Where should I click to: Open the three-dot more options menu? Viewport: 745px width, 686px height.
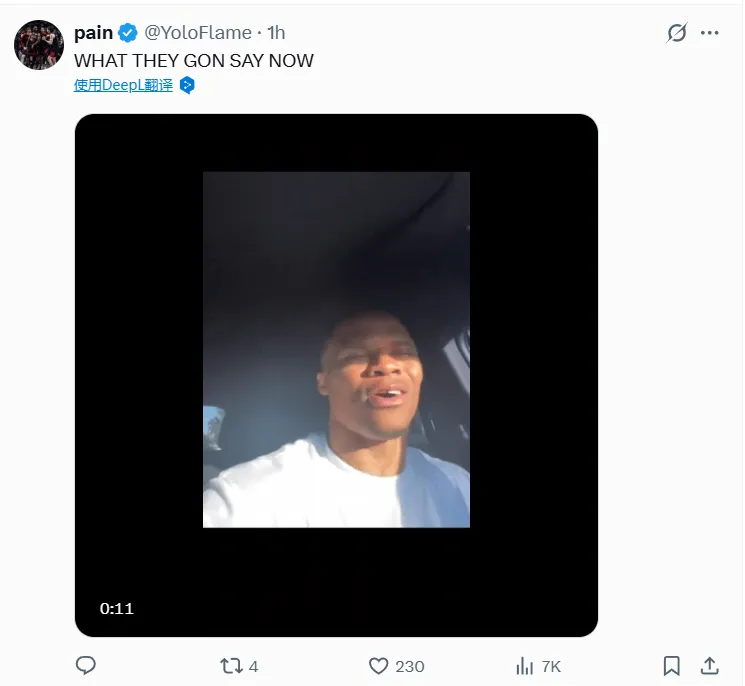tap(710, 33)
